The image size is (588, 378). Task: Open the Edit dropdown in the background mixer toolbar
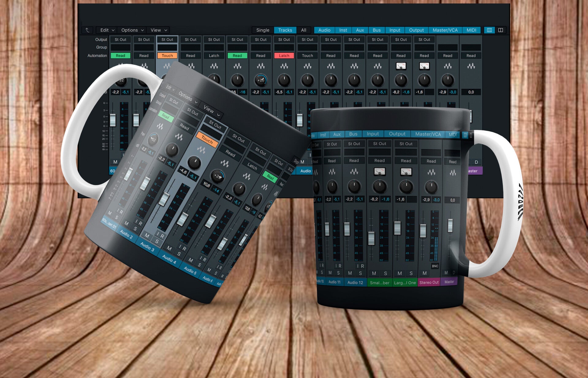click(107, 30)
